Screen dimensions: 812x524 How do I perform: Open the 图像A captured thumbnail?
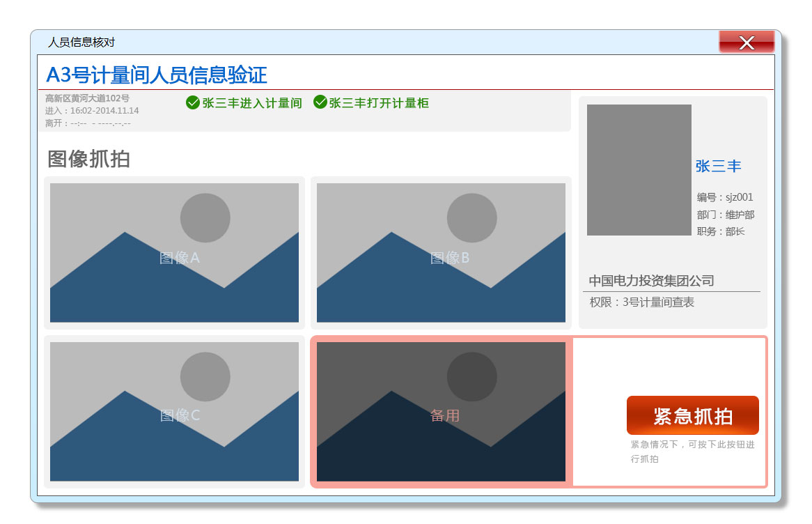[x=174, y=253]
